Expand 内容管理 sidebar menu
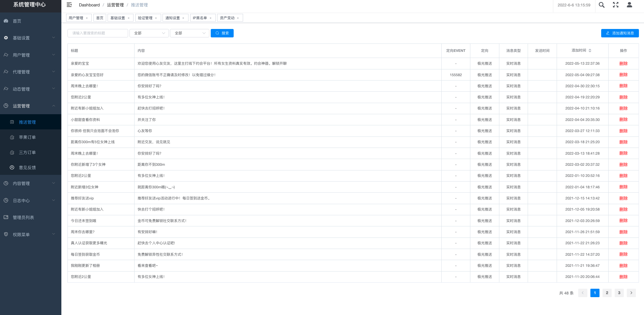 54,183
